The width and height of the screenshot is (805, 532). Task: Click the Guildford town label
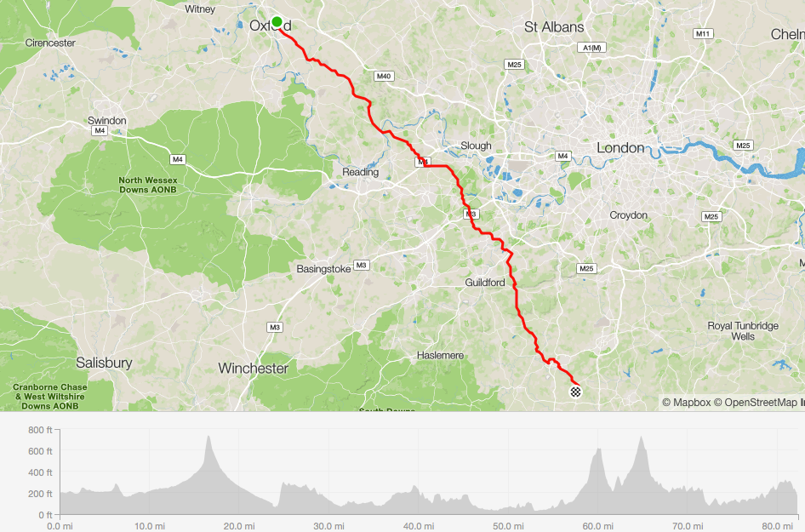pyautogui.click(x=485, y=283)
